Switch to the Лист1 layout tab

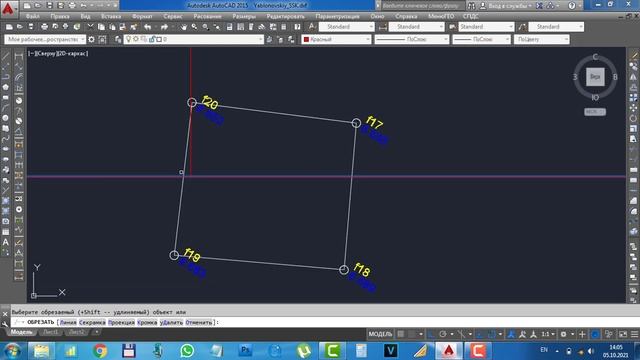51,332
